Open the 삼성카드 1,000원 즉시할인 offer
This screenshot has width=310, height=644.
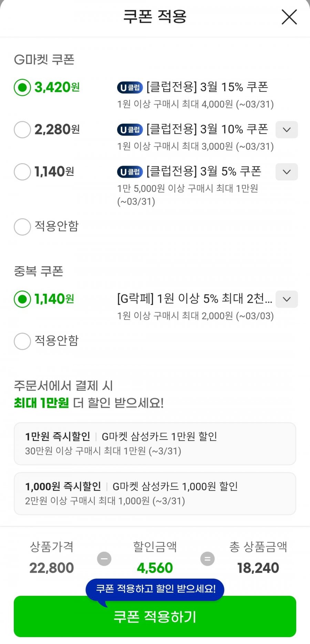(155, 494)
